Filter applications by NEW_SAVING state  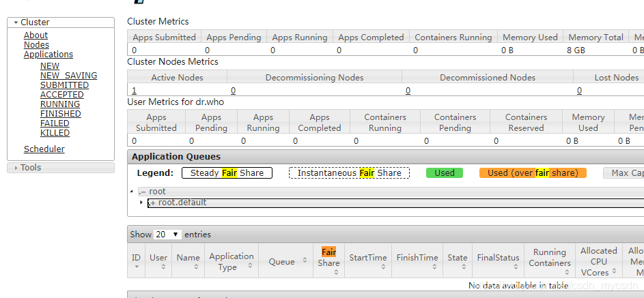[68, 76]
